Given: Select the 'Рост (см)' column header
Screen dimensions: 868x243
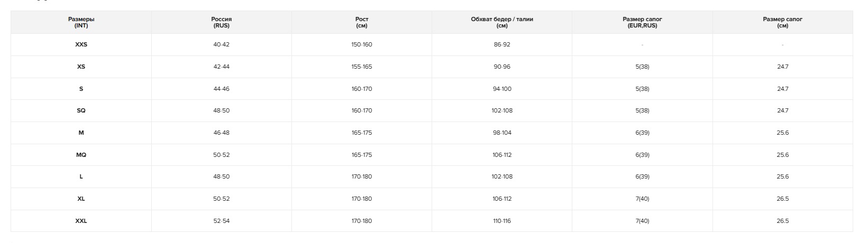Looking at the screenshot, I should pyautogui.click(x=362, y=22).
